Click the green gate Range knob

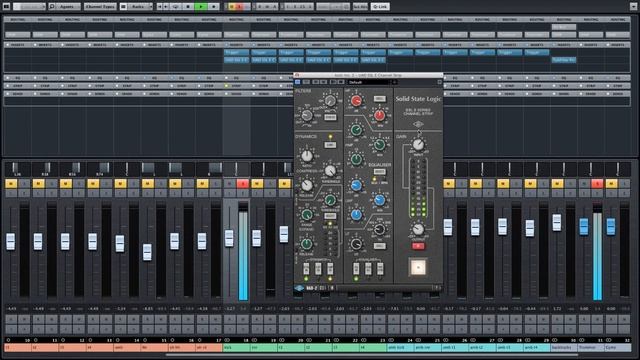click(x=307, y=214)
